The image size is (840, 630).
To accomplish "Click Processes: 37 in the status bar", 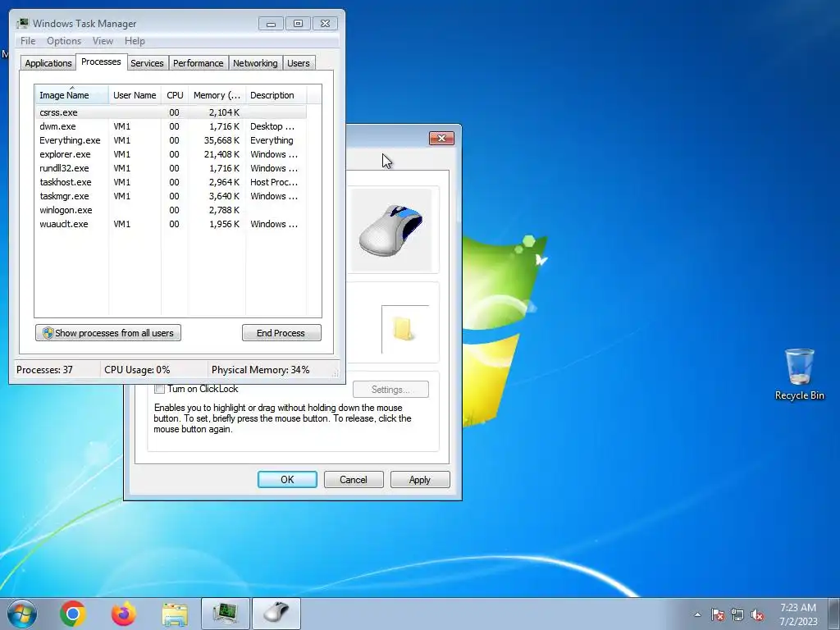I will tap(44, 370).
